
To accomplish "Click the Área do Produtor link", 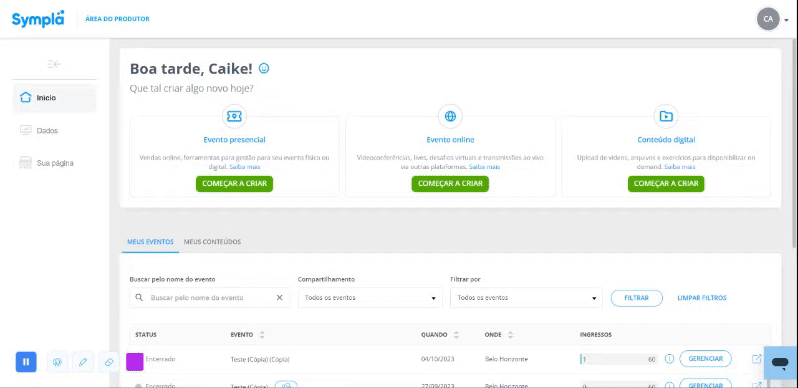I will pos(118,19).
